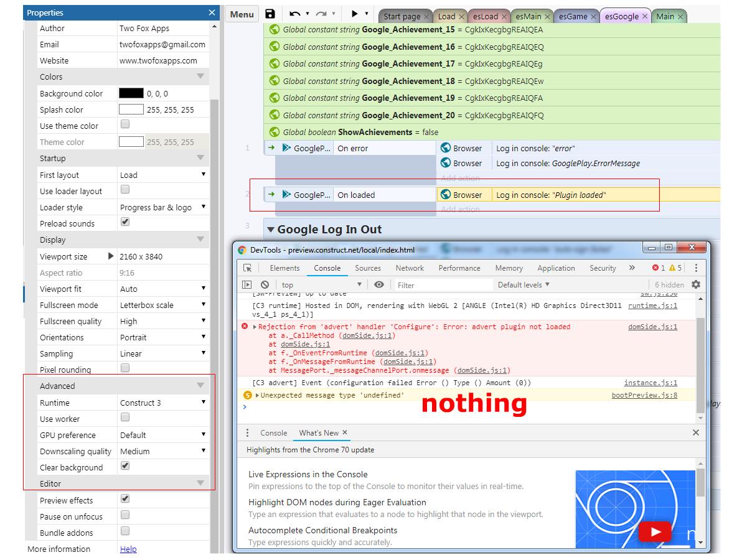Close the DevTools drawer
The height and width of the screenshot is (560, 747).
(696, 433)
